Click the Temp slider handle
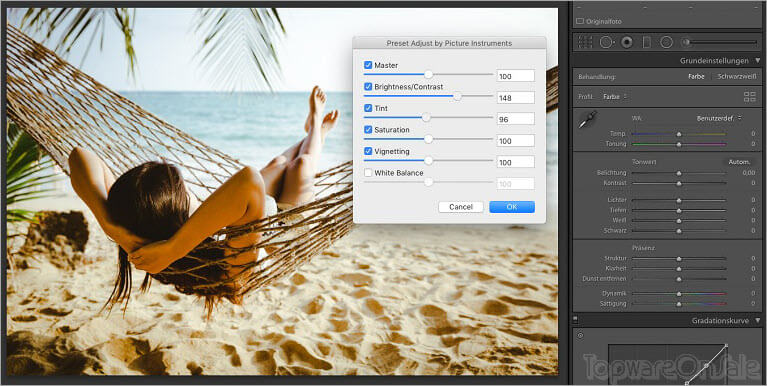 click(x=679, y=134)
